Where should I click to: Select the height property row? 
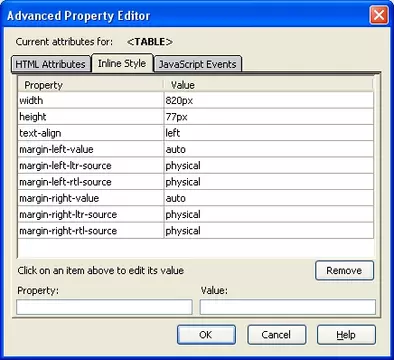(196, 117)
